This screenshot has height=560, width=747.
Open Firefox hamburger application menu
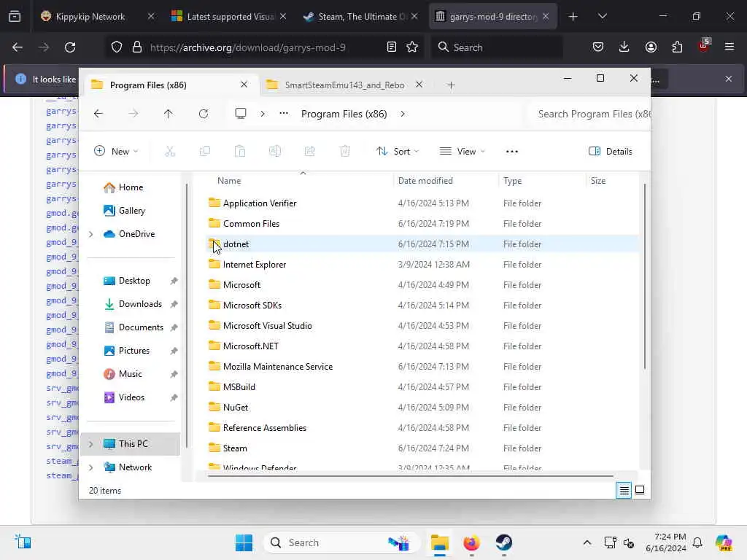click(x=729, y=47)
